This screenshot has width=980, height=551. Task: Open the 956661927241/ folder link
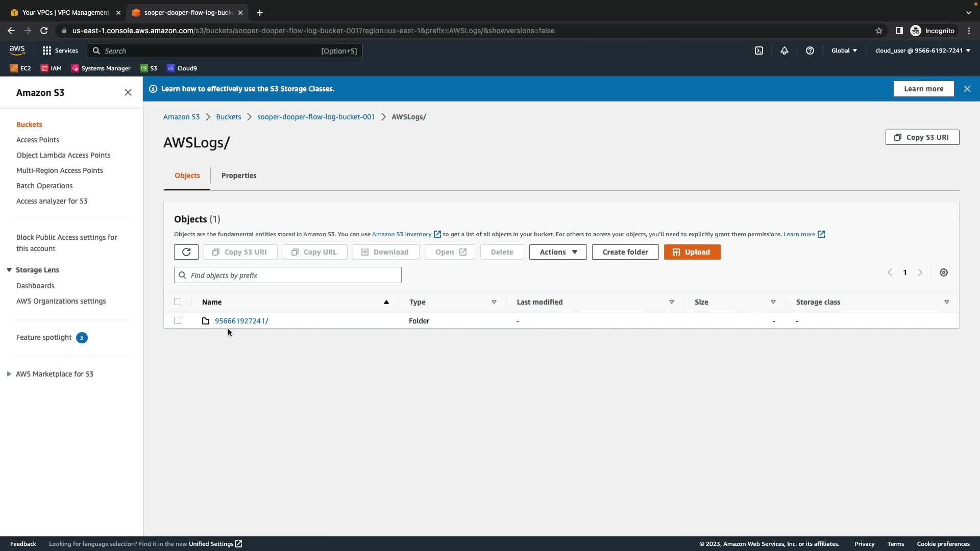click(x=241, y=321)
